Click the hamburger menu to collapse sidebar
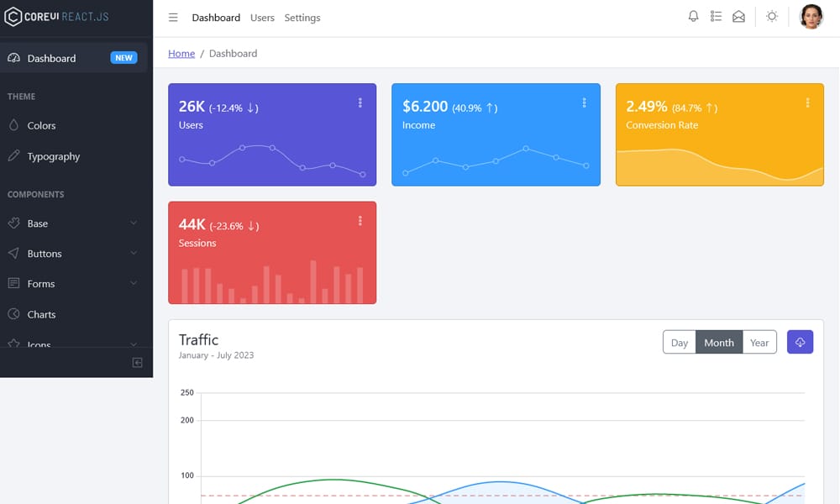Viewport: 840px width, 504px height. pos(173,17)
